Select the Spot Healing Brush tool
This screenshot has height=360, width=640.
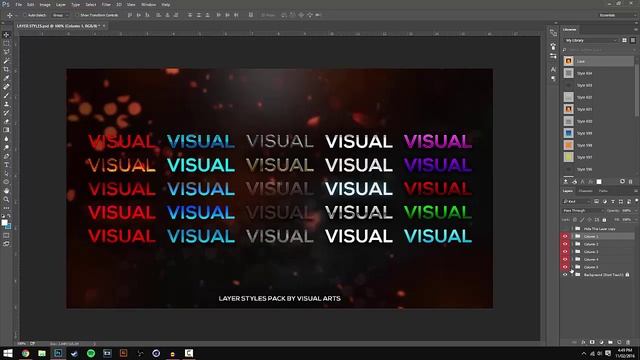[6, 87]
